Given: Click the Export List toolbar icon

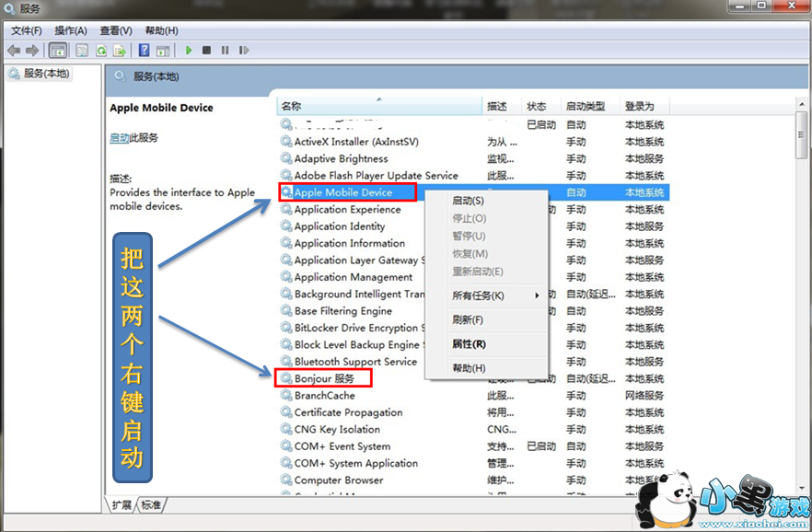Looking at the screenshot, I should (120, 51).
